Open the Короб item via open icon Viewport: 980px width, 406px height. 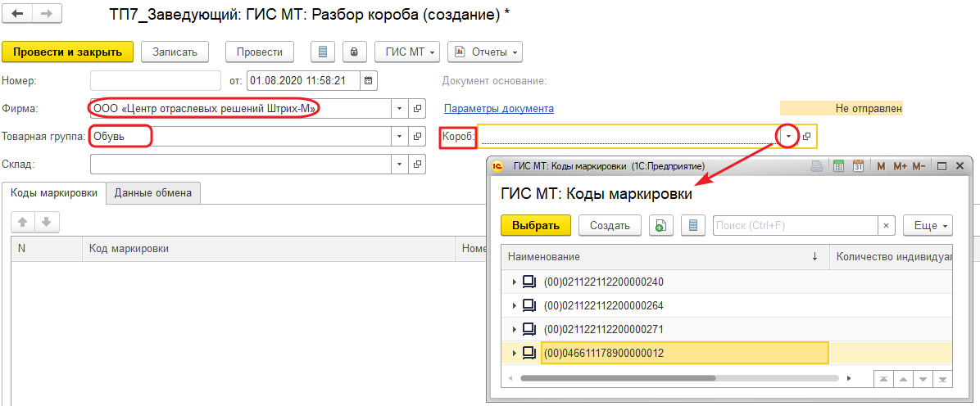806,136
